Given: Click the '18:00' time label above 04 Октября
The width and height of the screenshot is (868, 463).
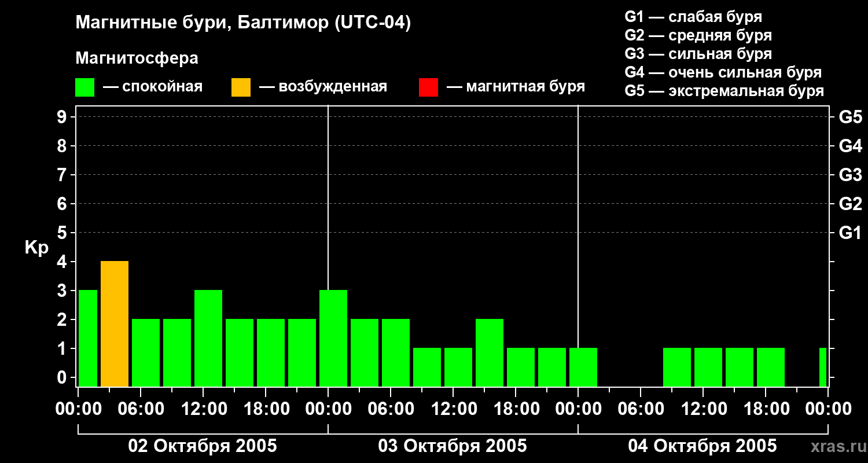Looking at the screenshot, I should pos(766,409).
